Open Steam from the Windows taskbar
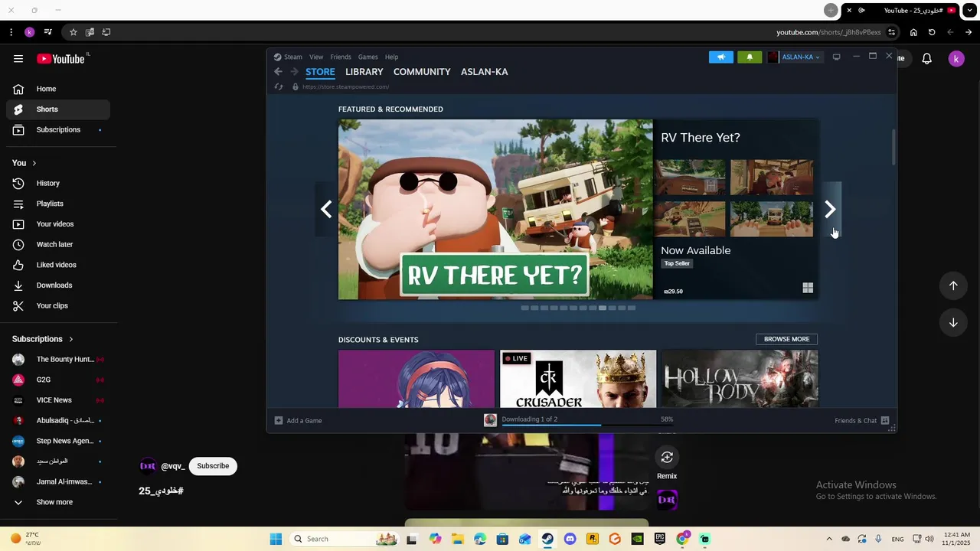The image size is (980, 551). [547, 539]
